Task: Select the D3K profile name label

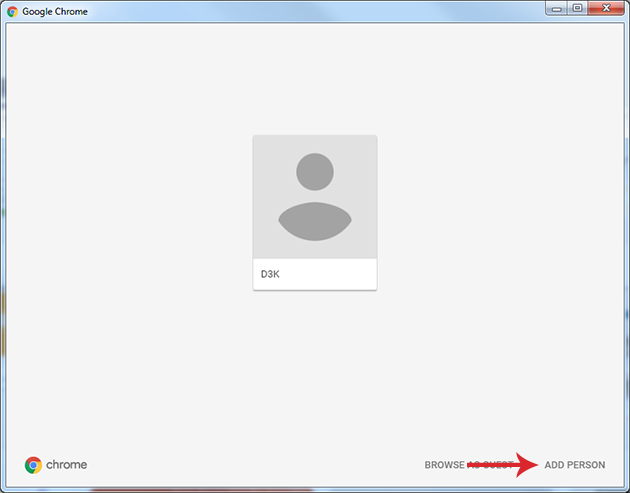Action: point(270,274)
